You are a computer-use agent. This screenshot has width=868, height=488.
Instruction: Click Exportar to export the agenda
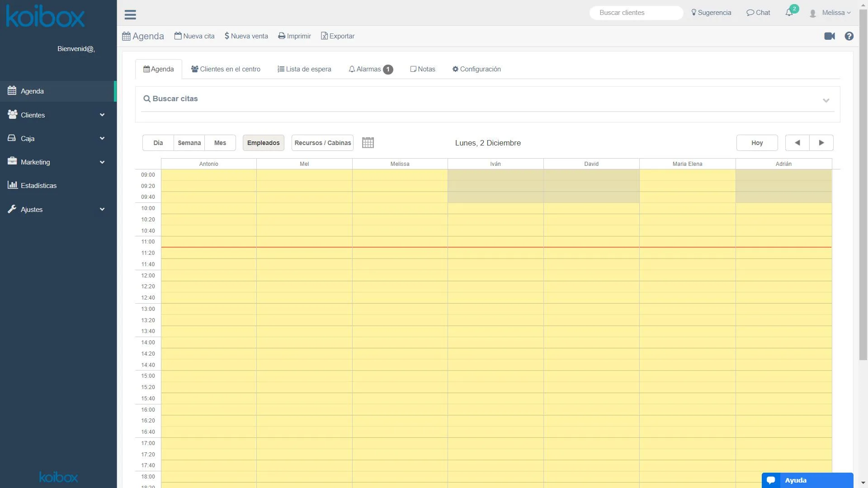[x=338, y=36]
